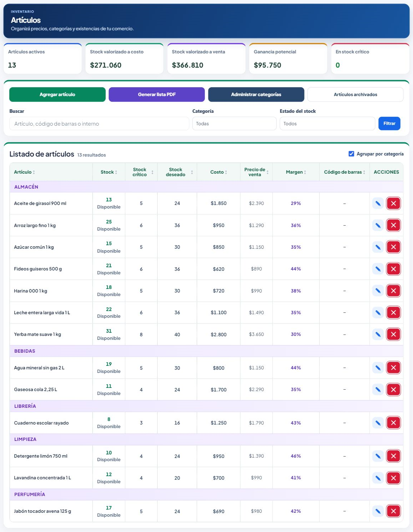The width and height of the screenshot is (413, 532).
Task: Delete Aceite de girasol 900 ml row
Action: pos(393,204)
